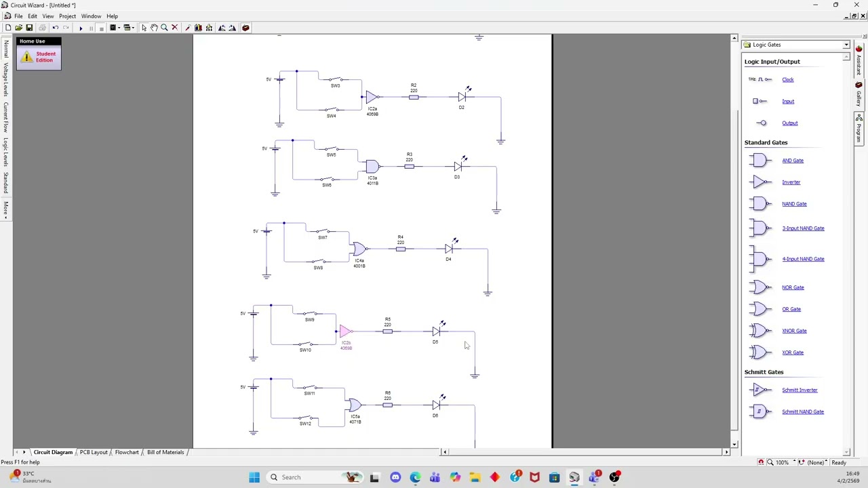The image size is (868, 488).
Task: Activate the Pan hand tool
Action: point(154,28)
